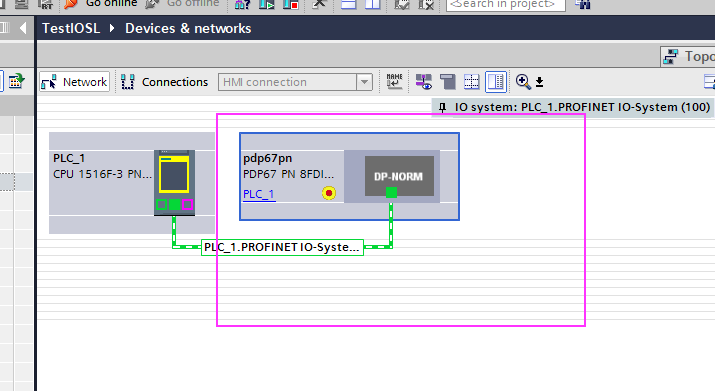715x391 pixels.
Task: Click the assign device name icon
Action: click(394, 82)
